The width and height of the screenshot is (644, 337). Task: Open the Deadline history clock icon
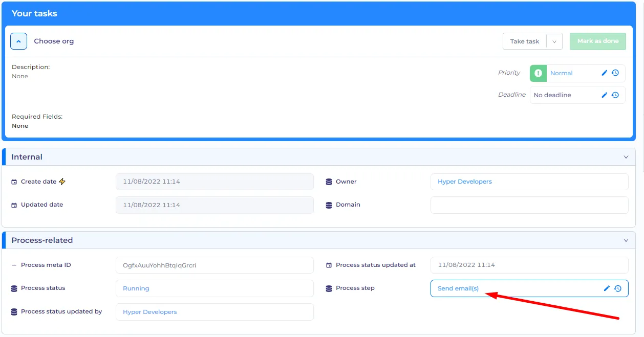615,95
